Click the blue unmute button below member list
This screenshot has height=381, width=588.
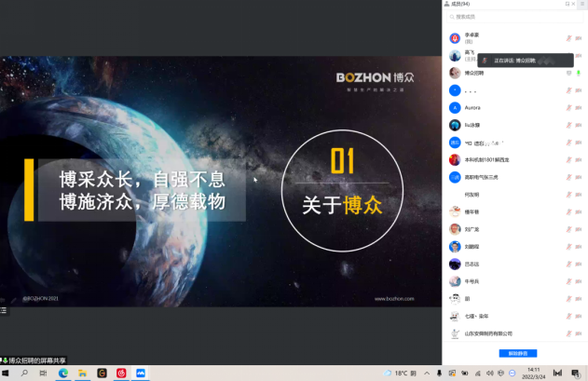click(x=518, y=353)
